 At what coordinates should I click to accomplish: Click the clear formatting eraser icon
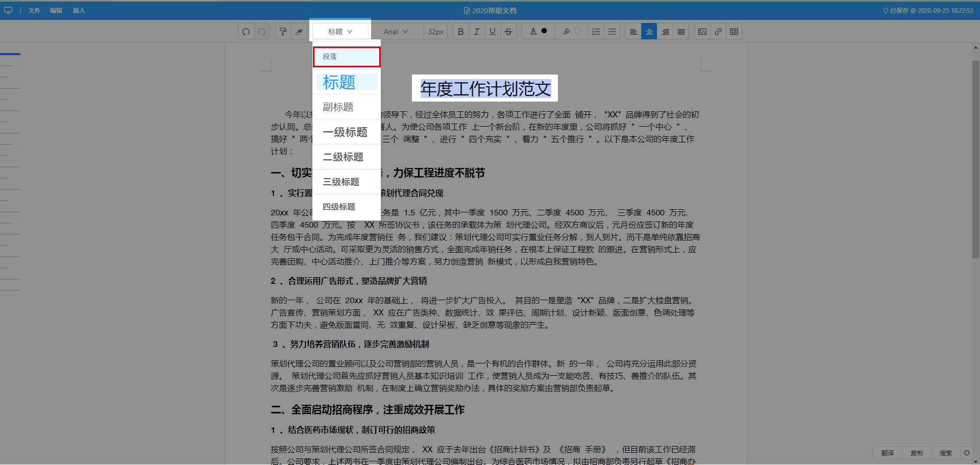click(299, 32)
